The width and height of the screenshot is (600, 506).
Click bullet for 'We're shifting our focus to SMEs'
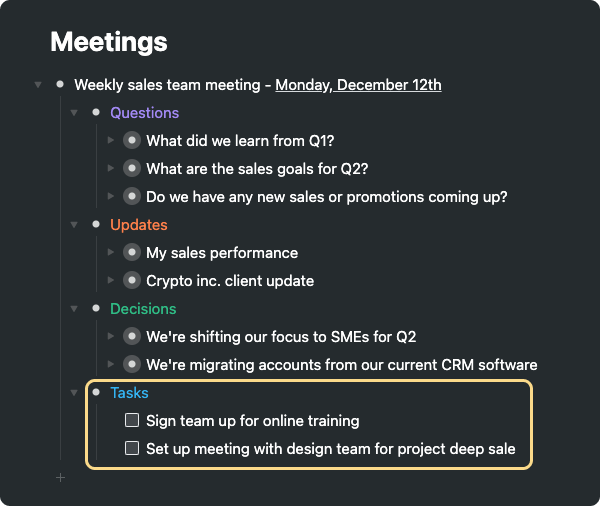point(131,337)
